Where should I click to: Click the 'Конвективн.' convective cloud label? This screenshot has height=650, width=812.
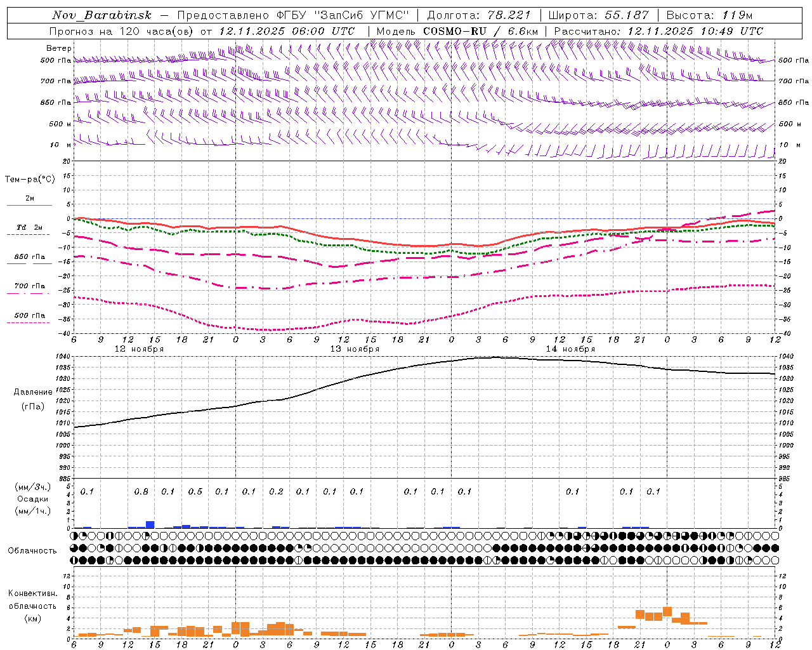coord(32,594)
